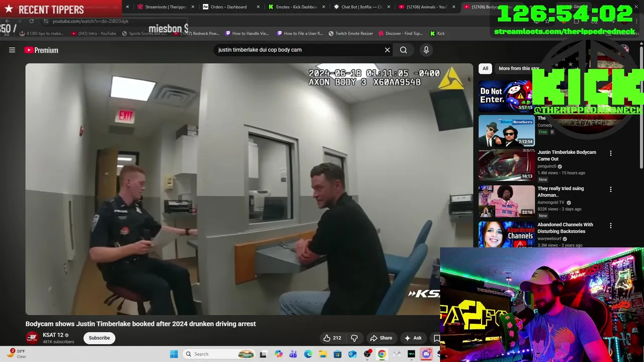The height and width of the screenshot is (362, 644).
Task: Open menu for Abandoned Channels With Disturbing Backstories
Action: click(x=611, y=226)
